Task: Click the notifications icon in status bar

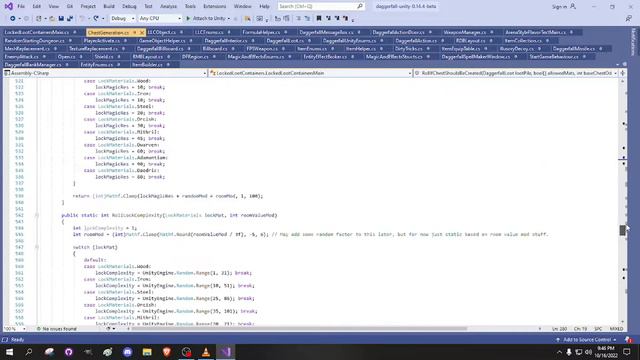Action: click(x=628, y=340)
